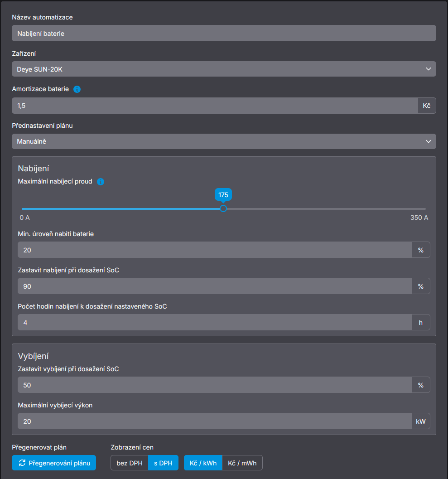Viewport: 448px width, 479px height.
Task: Focus the Amortizace baterie value field
Action: click(215, 106)
